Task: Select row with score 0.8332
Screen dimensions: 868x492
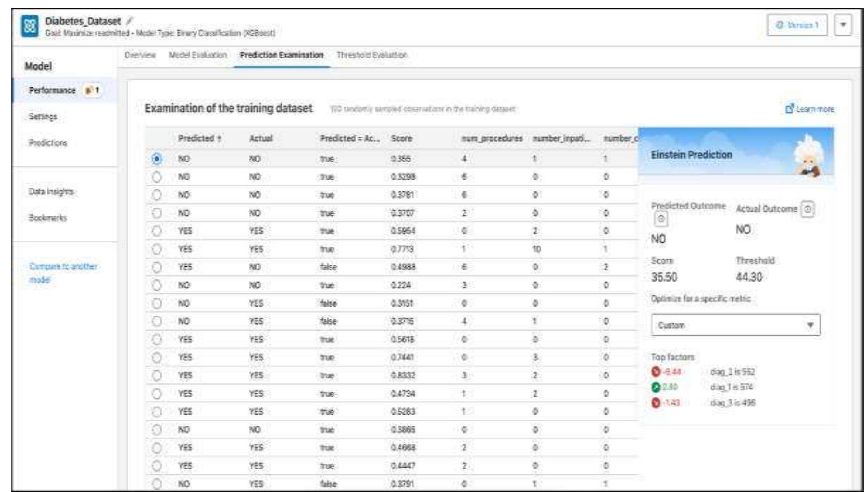Action: (157, 376)
